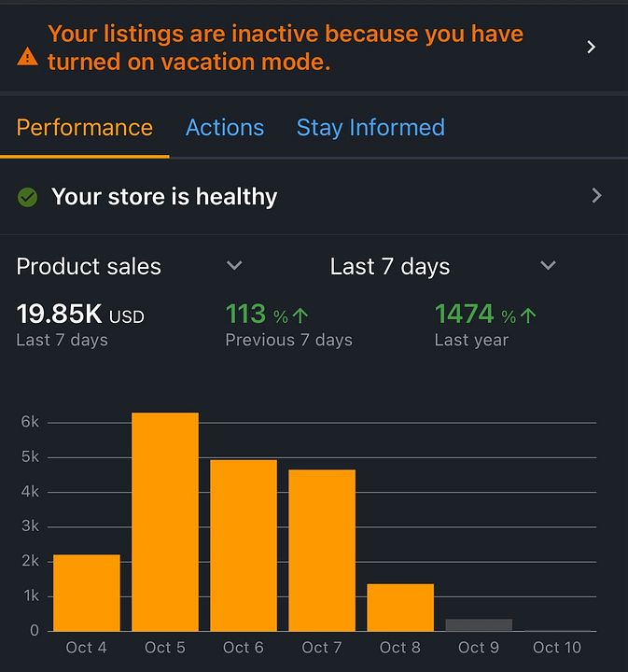Tap the Your store is healthy text

[x=164, y=197]
